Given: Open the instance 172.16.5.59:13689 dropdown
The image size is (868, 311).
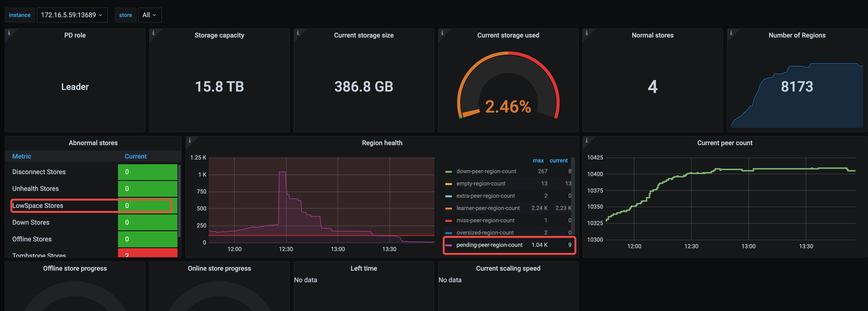Looking at the screenshot, I should 72,15.
